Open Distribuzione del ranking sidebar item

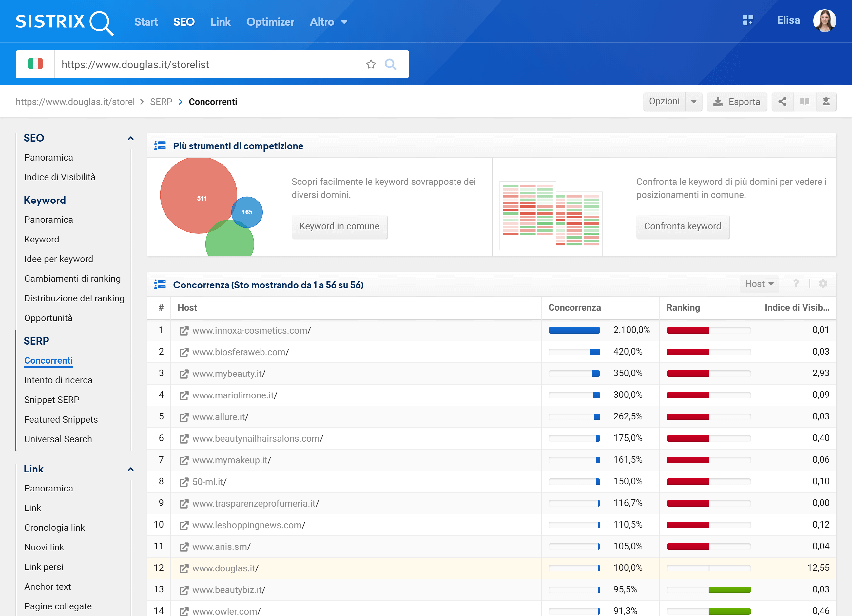click(74, 298)
